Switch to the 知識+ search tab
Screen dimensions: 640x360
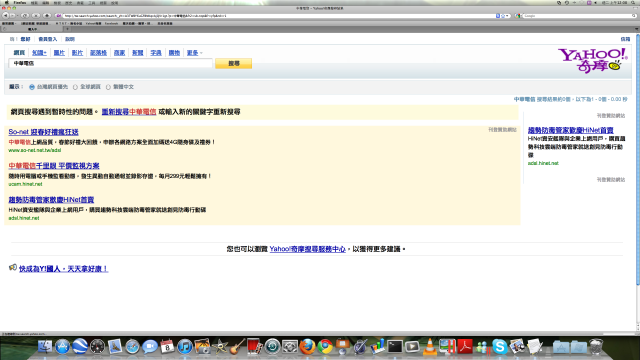tap(39, 53)
